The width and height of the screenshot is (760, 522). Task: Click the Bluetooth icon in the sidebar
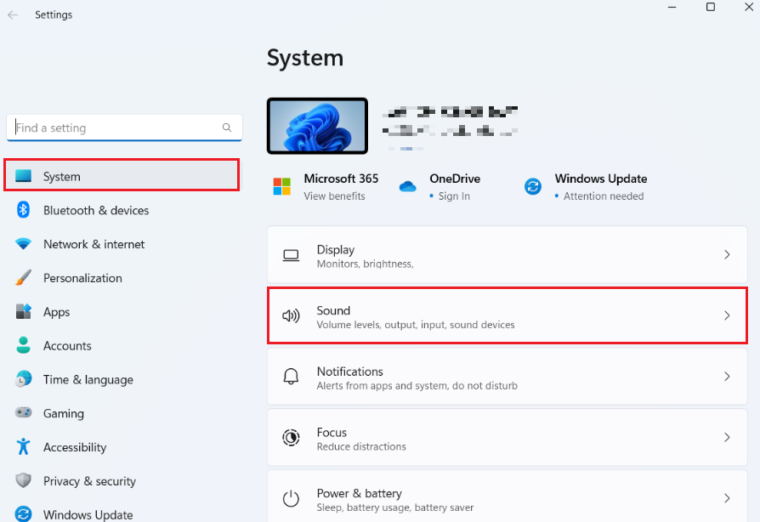click(x=23, y=210)
